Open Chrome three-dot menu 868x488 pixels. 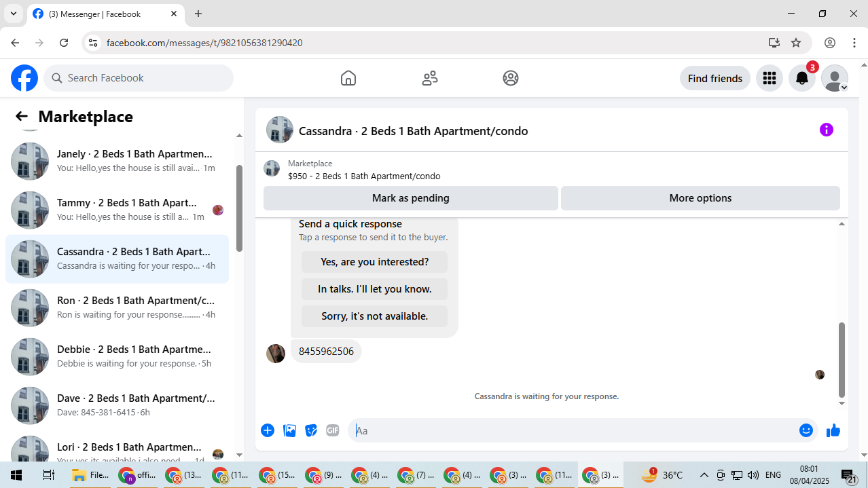point(854,43)
